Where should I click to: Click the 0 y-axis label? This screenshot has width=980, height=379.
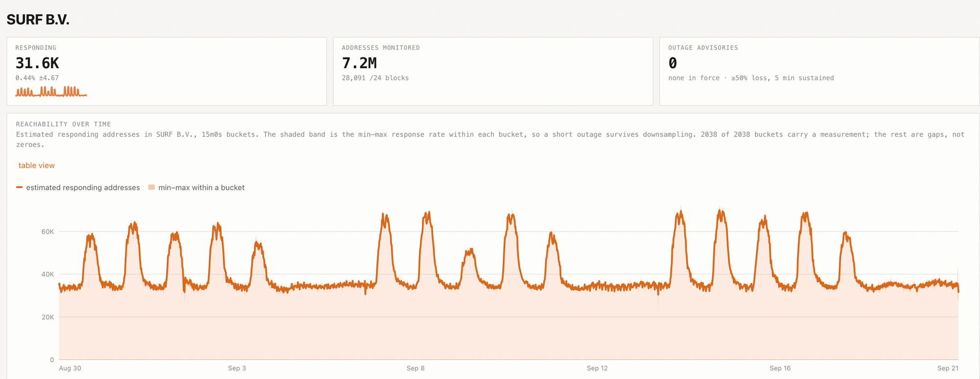(x=52, y=360)
